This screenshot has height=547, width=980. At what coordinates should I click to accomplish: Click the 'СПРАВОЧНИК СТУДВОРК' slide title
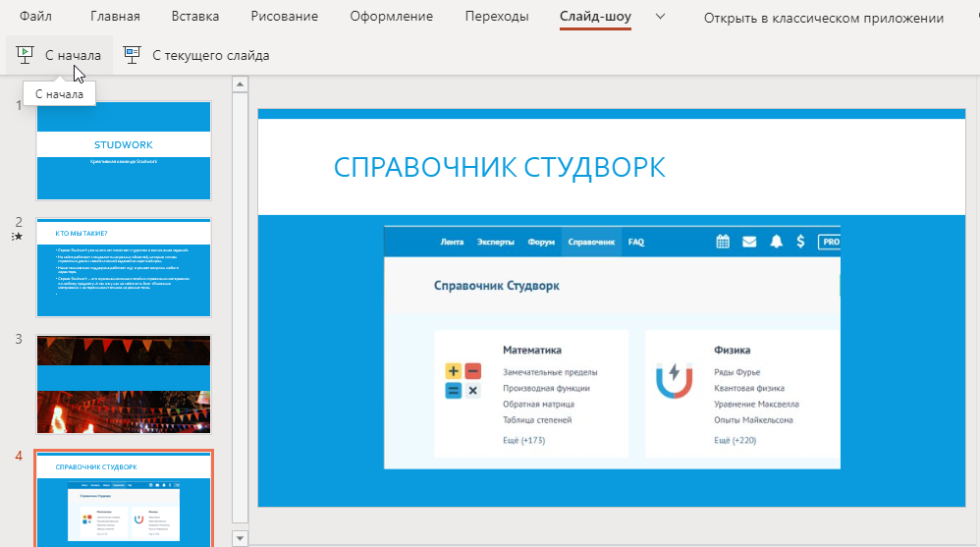499,167
